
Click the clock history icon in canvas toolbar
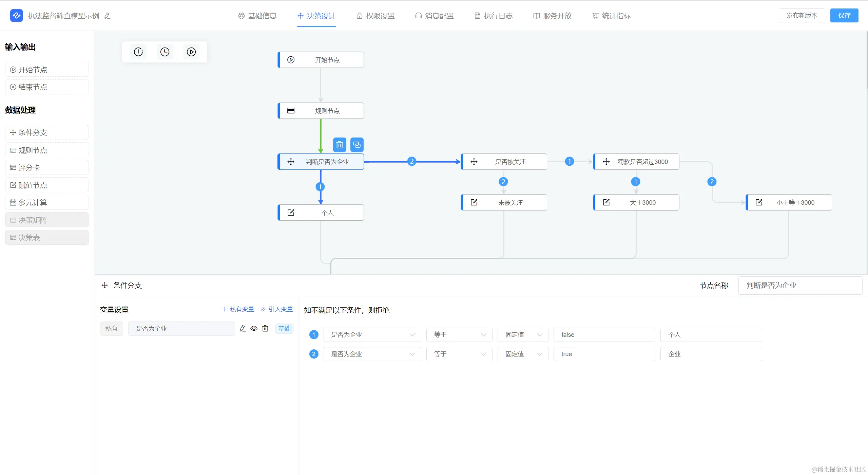click(165, 52)
